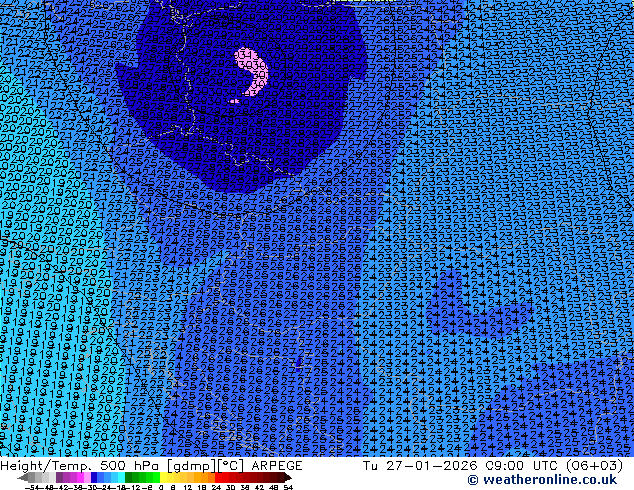Select the bright red swatch above 24
Image resolution: width=634 pixels, height=490 pixels.
pos(218,477)
